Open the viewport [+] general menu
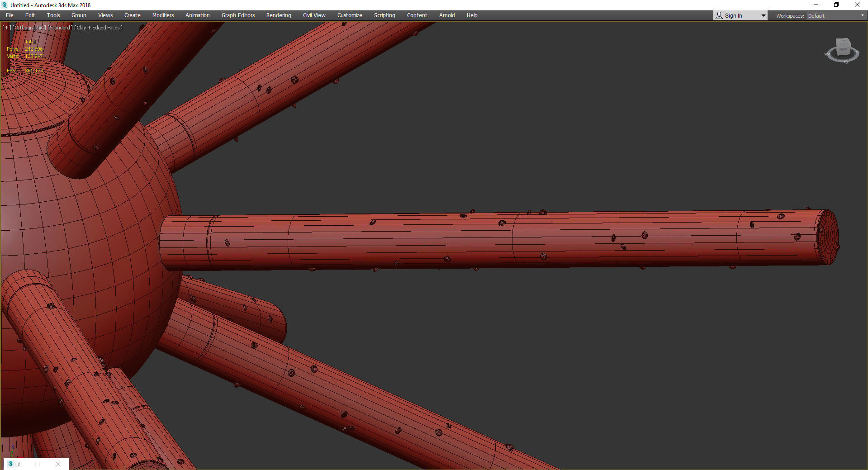The image size is (868, 470). [7, 28]
